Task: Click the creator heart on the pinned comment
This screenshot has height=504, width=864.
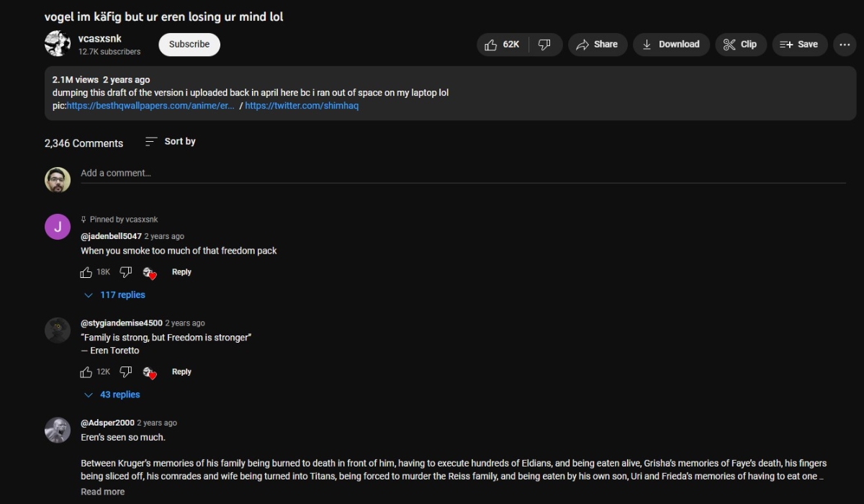Action: coord(150,272)
